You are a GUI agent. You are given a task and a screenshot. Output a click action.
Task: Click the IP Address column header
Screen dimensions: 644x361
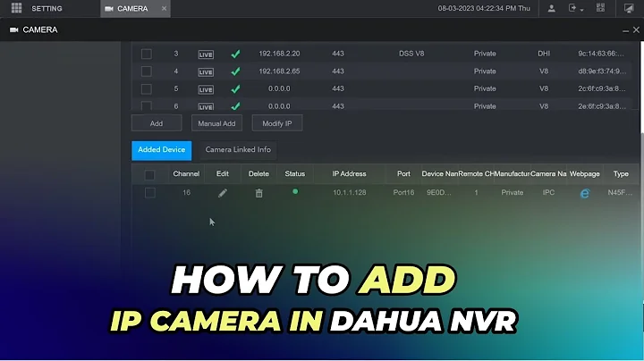click(x=349, y=174)
